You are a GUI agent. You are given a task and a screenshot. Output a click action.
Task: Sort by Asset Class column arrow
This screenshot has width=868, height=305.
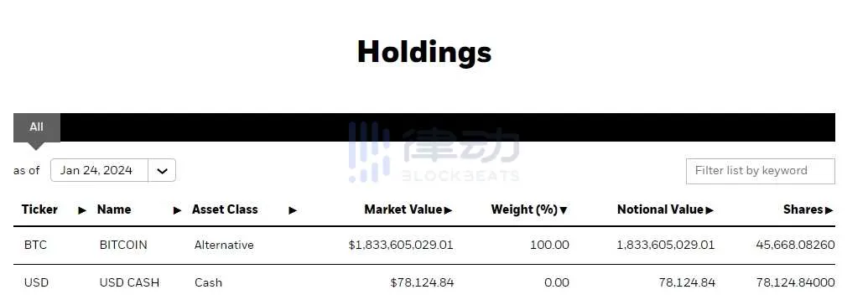click(x=293, y=210)
